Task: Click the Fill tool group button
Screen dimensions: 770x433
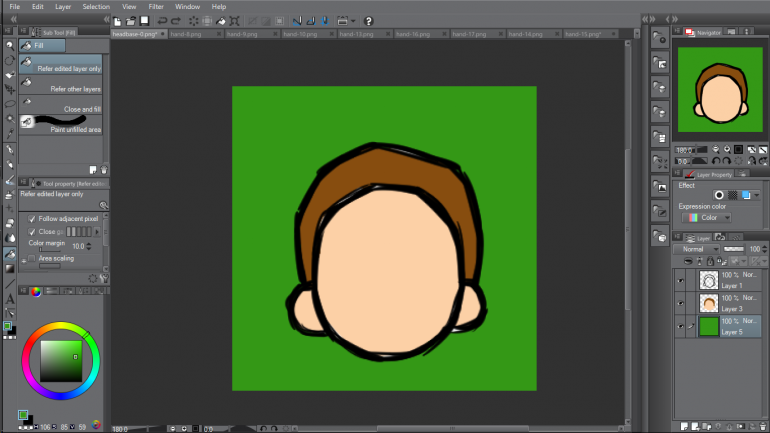Action: coord(42,46)
